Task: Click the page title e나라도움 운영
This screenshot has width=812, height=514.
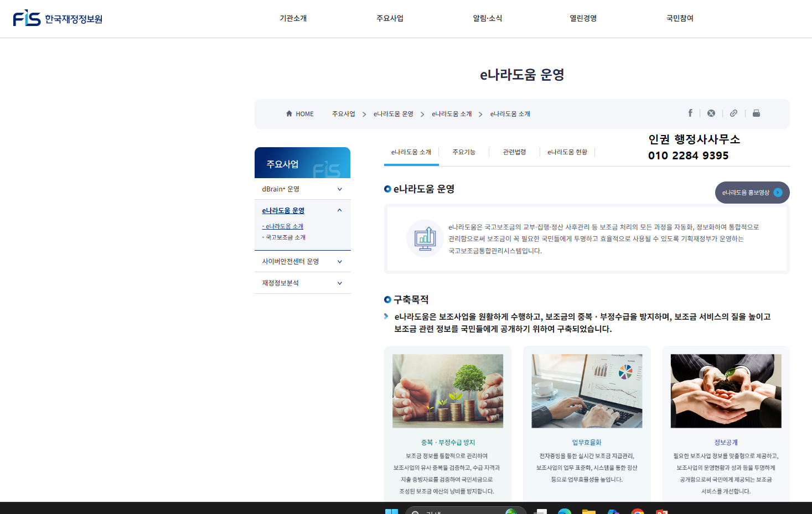Action: tap(522, 75)
